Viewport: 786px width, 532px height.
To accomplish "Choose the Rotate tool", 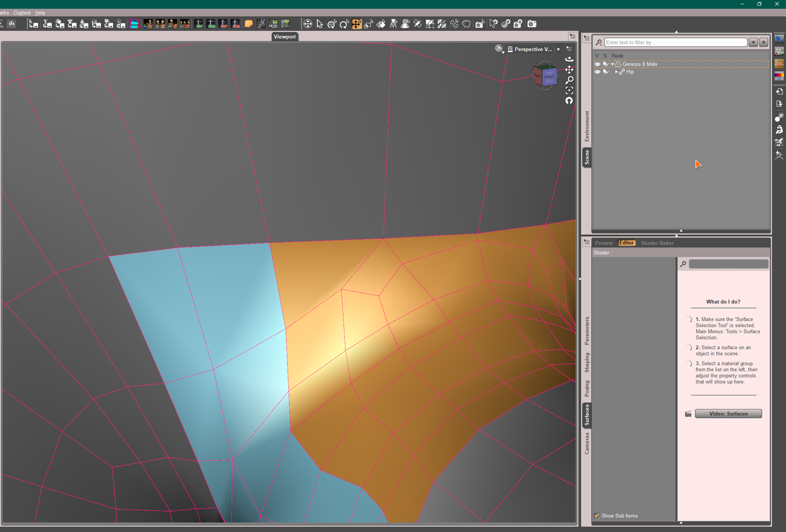I will [344, 23].
